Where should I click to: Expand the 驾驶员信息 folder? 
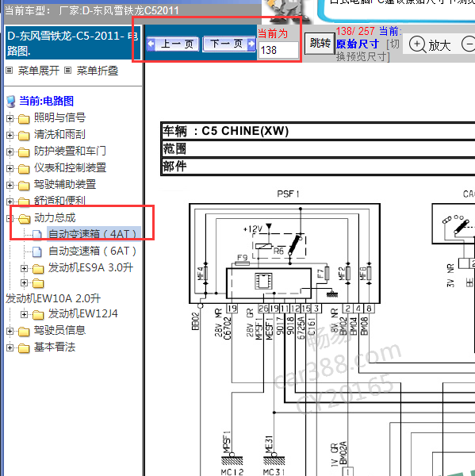tap(10, 331)
